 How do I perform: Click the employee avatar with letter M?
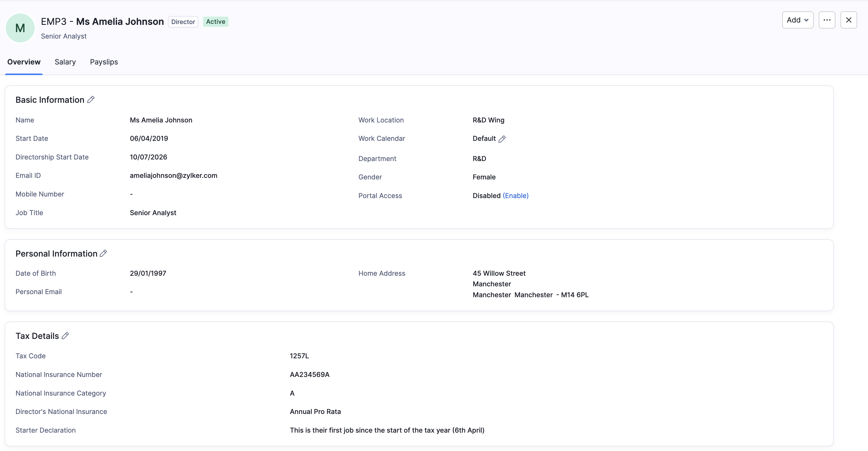coord(20,28)
